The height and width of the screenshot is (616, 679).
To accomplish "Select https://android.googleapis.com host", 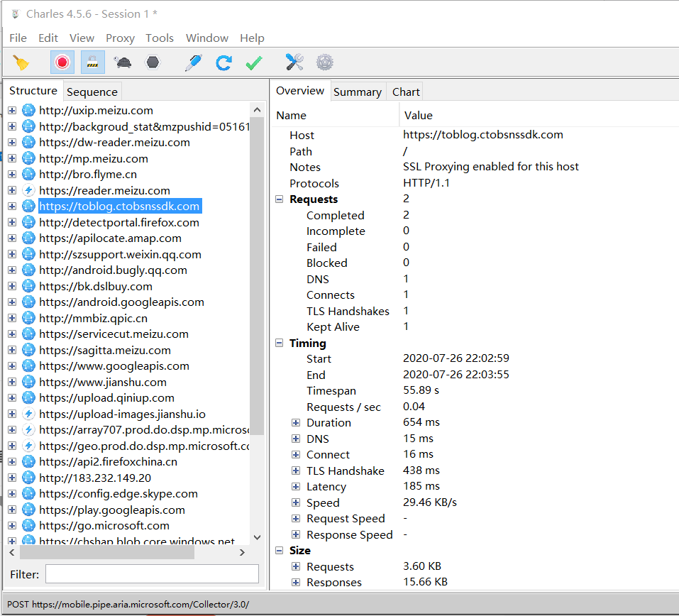I will pyautogui.click(x=121, y=302).
